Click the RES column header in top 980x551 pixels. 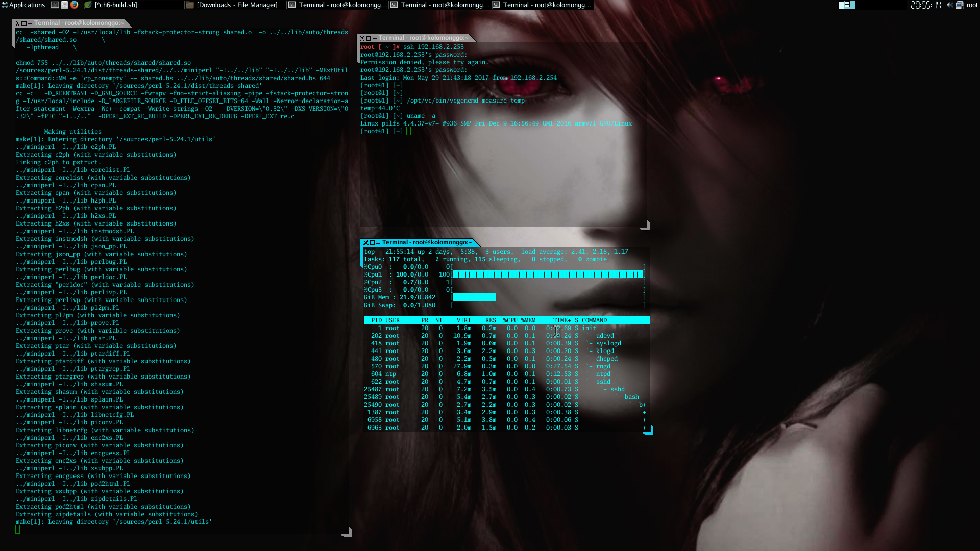[x=491, y=320]
